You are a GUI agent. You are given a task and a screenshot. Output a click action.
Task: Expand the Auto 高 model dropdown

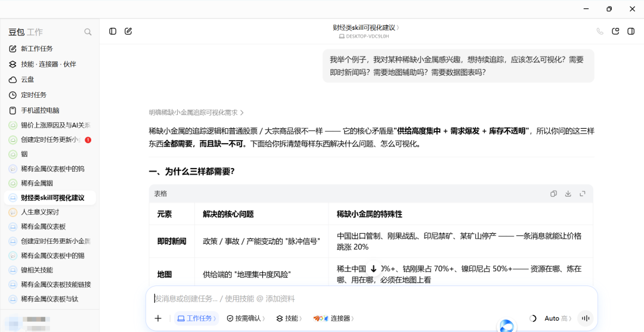pyautogui.click(x=558, y=318)
